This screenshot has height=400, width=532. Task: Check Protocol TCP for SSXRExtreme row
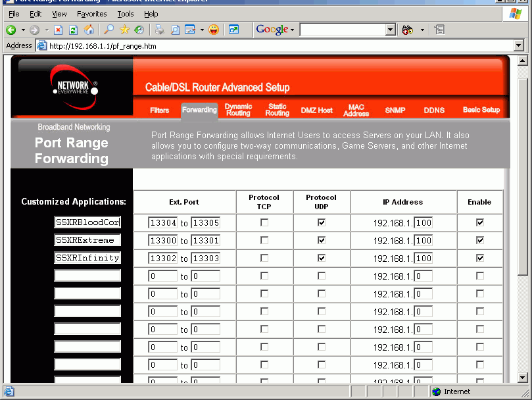(264, 240)
